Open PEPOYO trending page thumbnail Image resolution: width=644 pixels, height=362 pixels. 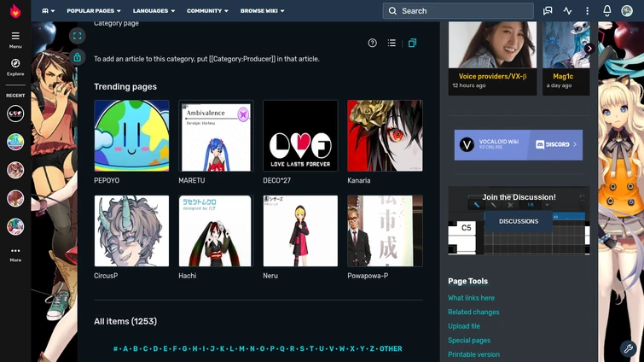coord(131,136)
